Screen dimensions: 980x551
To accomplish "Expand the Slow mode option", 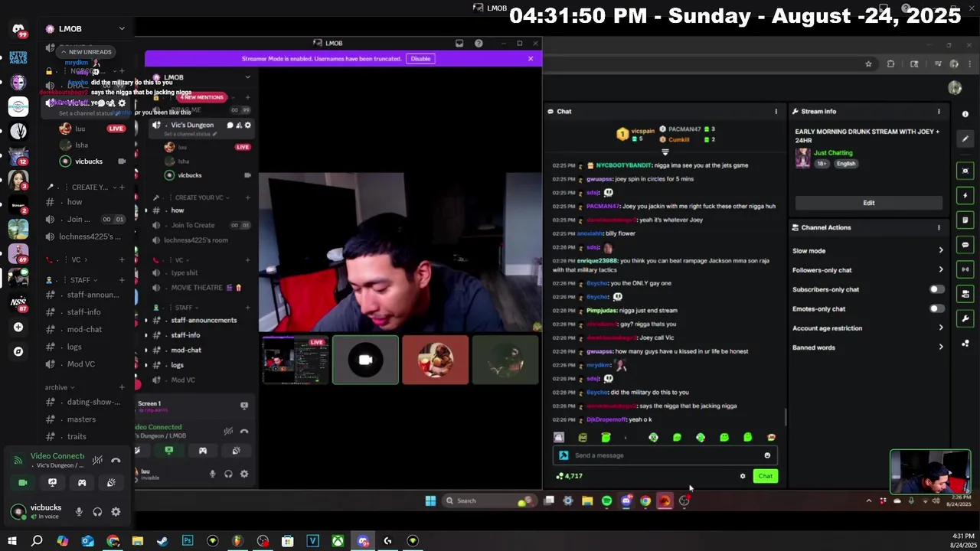I will [868, 251].
